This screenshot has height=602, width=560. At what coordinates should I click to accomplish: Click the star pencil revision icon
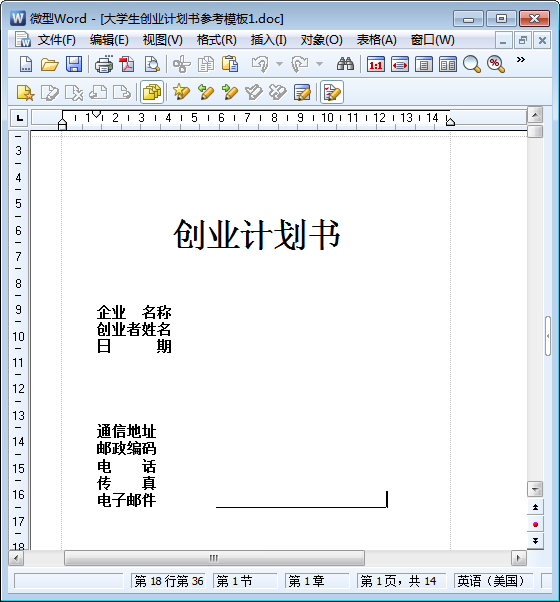(182, 93)
